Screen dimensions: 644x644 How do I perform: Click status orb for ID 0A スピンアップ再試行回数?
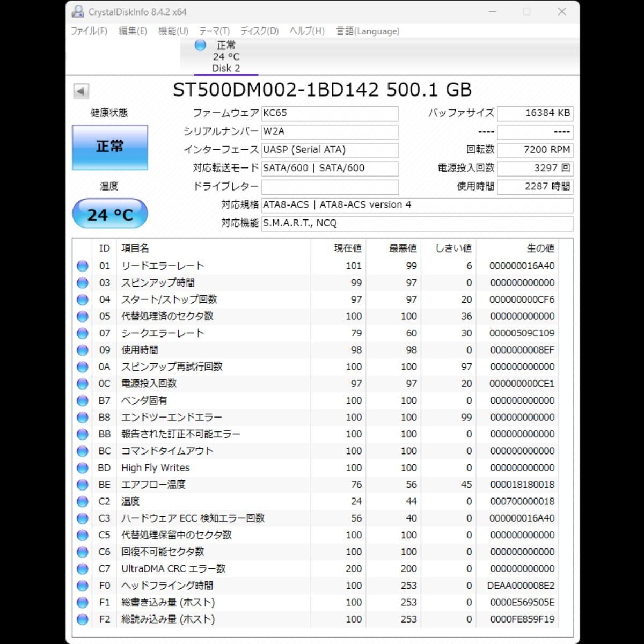(82, 367)
